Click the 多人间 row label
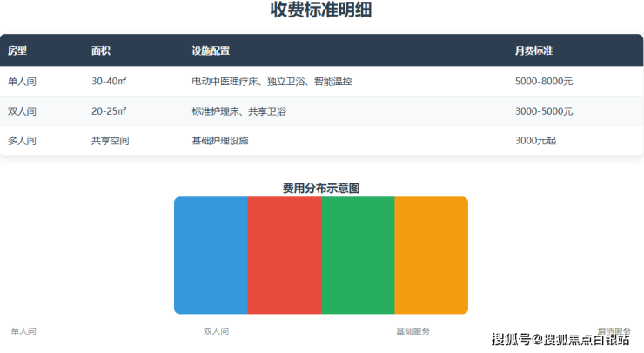 22,141
